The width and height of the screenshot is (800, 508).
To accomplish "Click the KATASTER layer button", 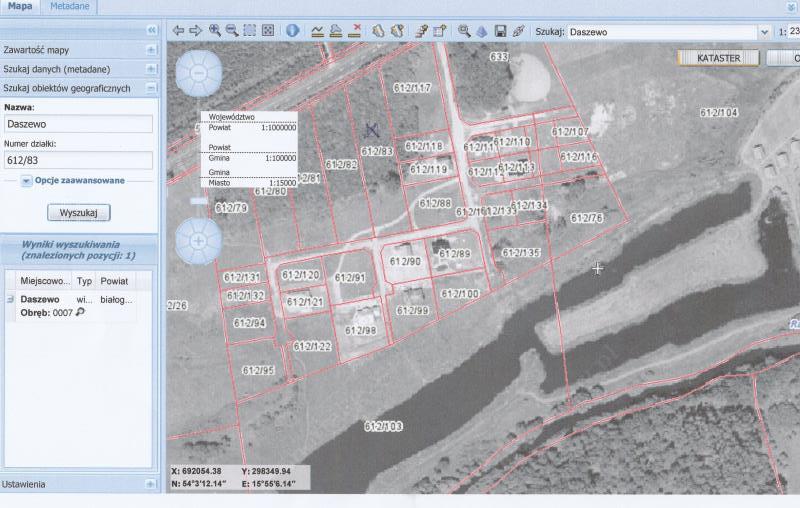I will pyautogui.click(x=718, y=58).
